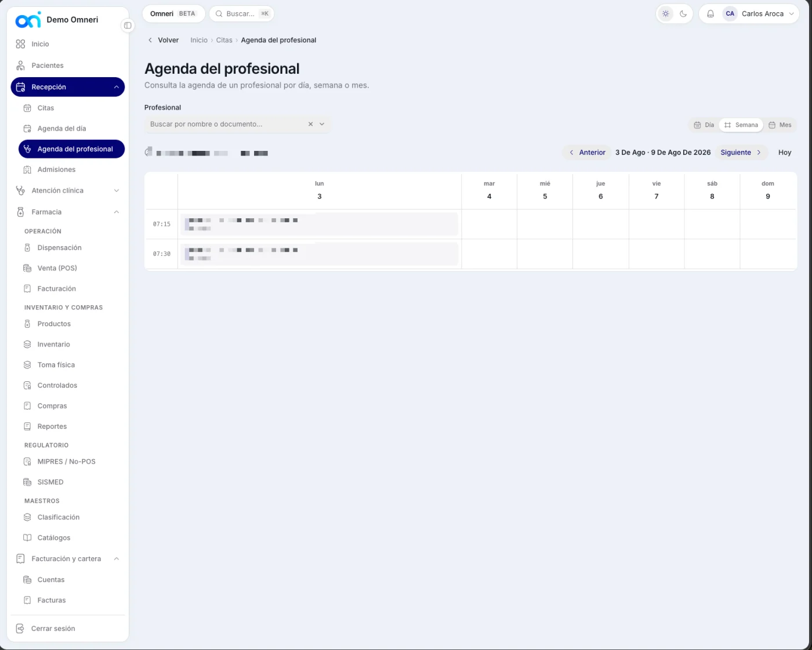Click the Farmacia medicine bottle icon
Screen dimensions: 812x650
click(x=20, y=212)
